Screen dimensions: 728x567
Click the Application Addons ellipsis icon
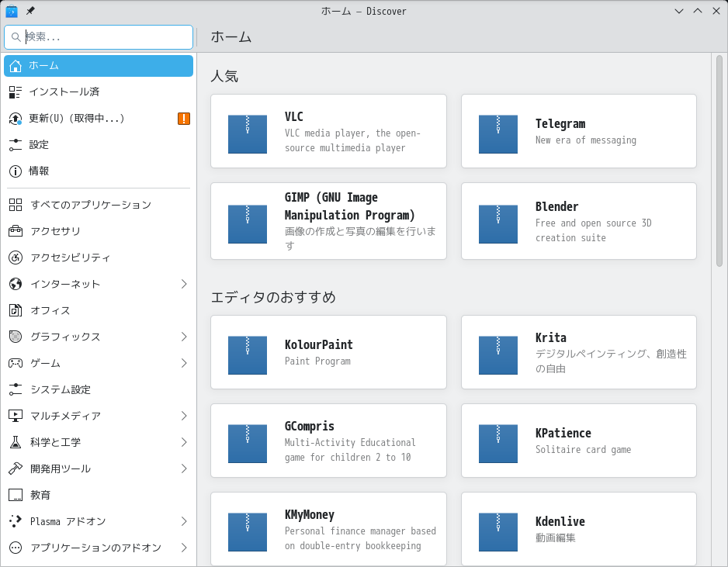pyautogui.click(x=16, y=548)
